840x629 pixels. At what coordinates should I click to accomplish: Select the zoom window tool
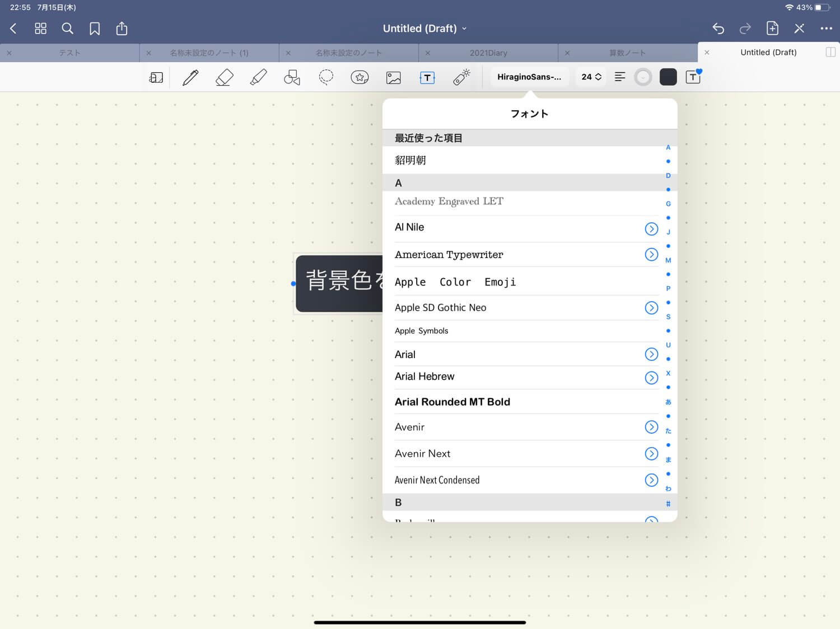point(156,77)
